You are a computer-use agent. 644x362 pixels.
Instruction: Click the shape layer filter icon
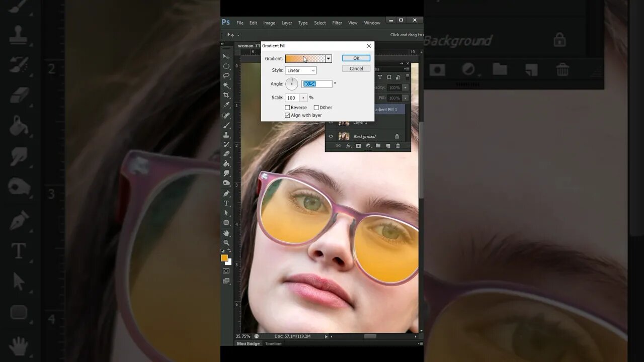pyautogui.click(x=389, y=77)
